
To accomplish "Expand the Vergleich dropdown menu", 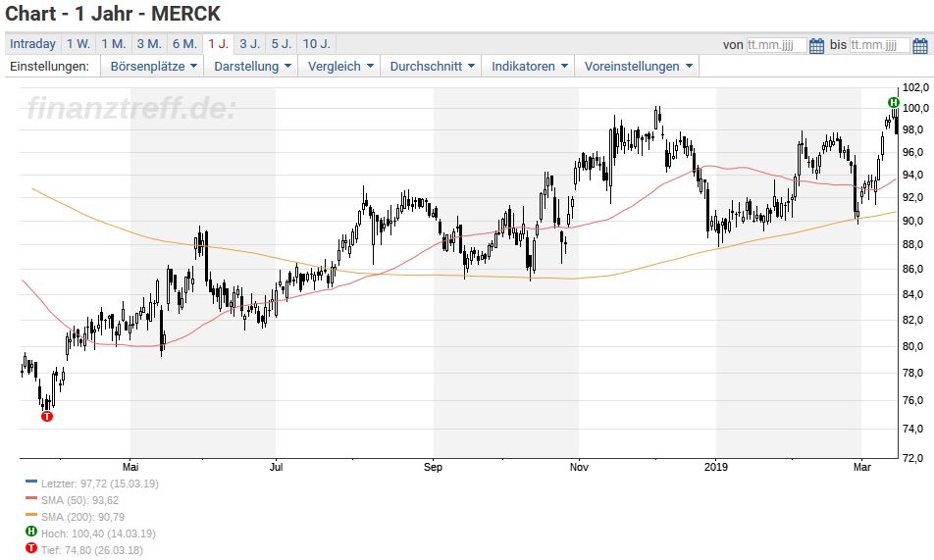I will 340,66.
